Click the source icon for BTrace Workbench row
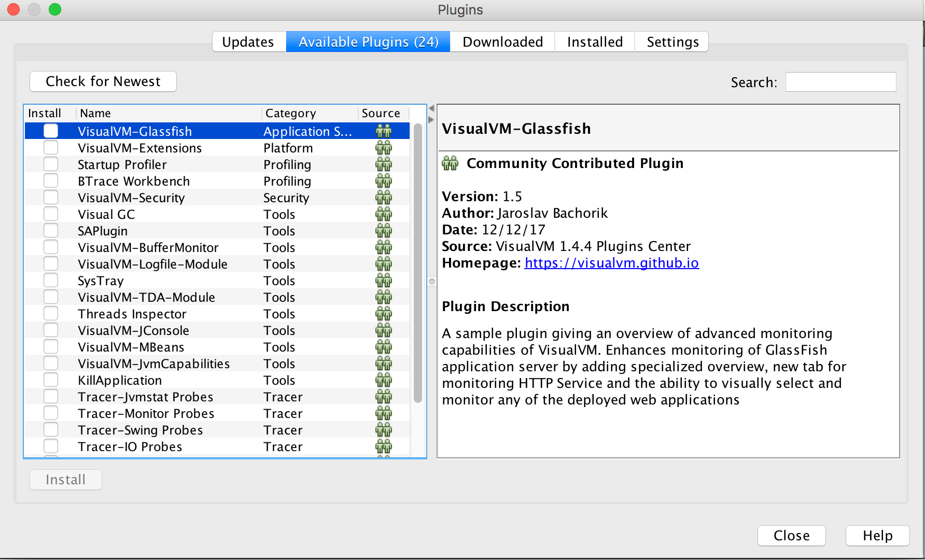 click(384, 181)
